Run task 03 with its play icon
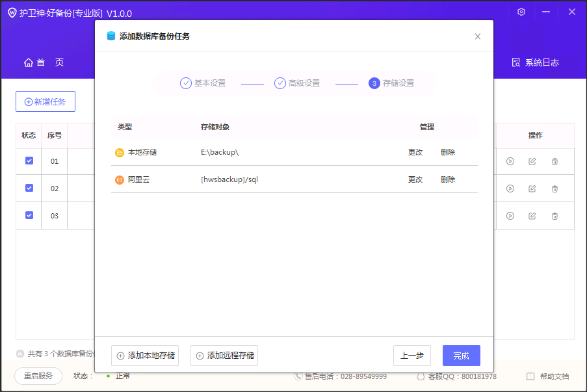Viewport: 587px width, 392px height. (510, 216)
